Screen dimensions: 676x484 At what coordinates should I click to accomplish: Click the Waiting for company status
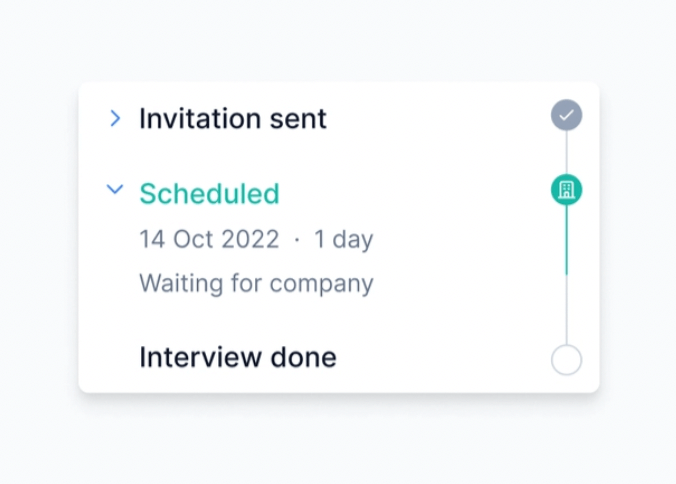click(256, 283)
